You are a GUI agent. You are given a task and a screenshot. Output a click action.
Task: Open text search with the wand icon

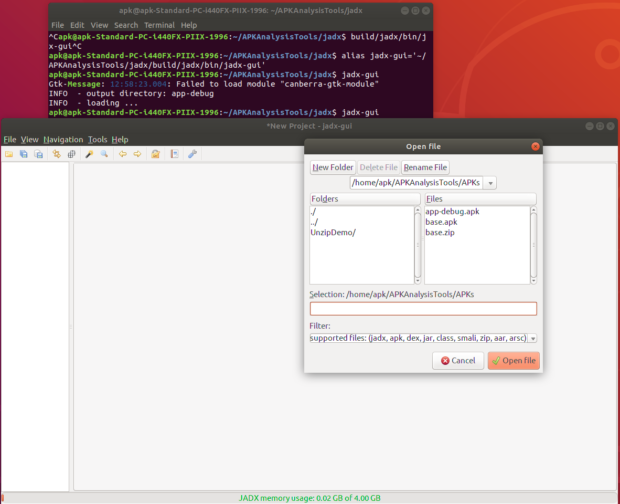point(89,154)
